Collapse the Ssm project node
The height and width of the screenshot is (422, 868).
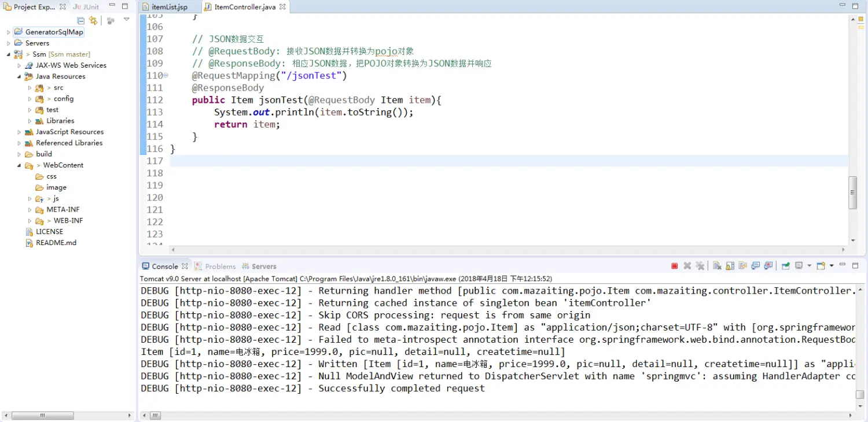point(8,54)
